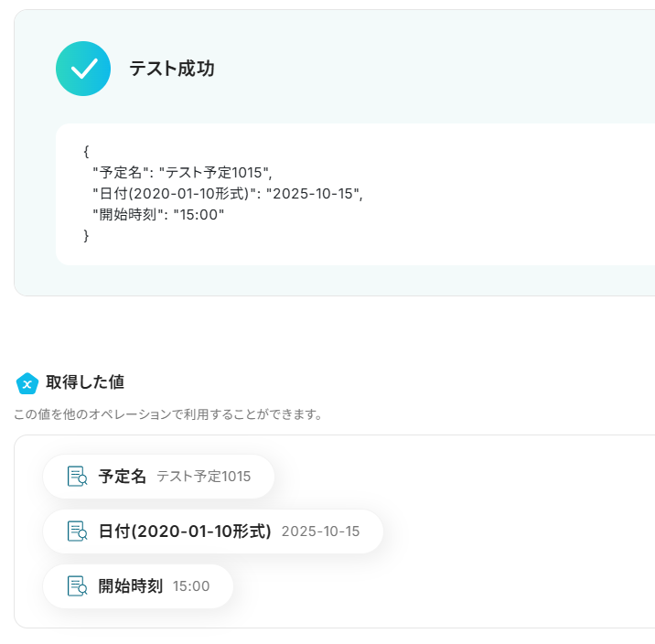The height and width of the screenshot is (644, 655).
Task: Click the JSON line "開始時刻": "15:00"
Action: click(157, 214)
